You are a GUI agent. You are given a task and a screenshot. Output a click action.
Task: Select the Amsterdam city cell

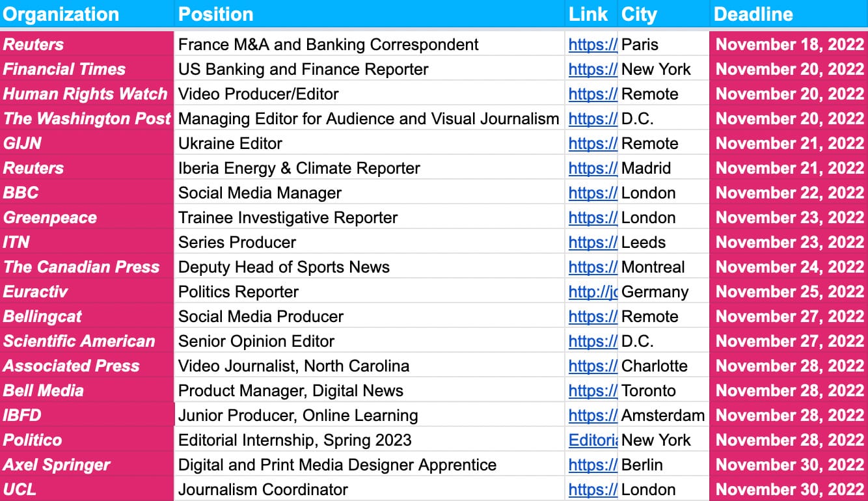coord(662,415)
